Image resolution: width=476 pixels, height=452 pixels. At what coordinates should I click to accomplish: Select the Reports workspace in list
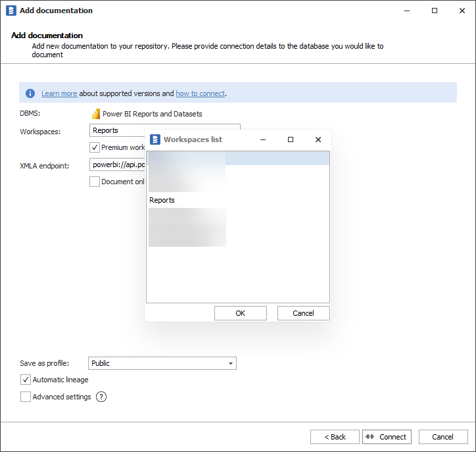click(x=162, y=200)
